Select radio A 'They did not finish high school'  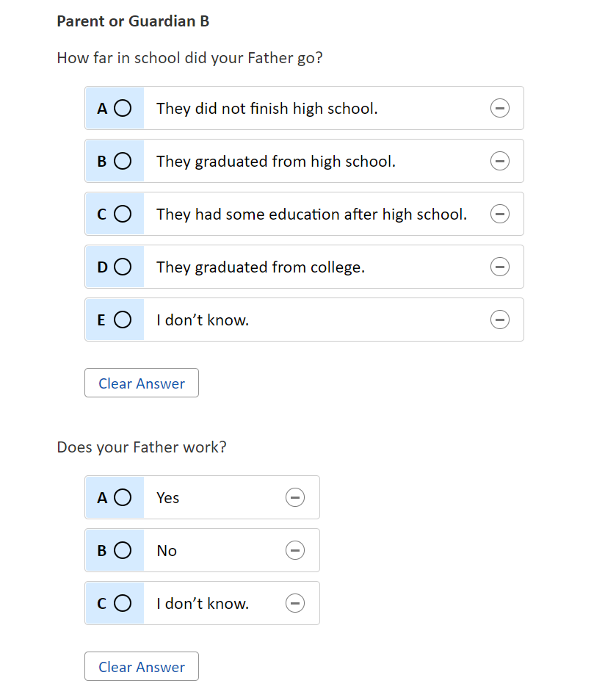(123, 109)
